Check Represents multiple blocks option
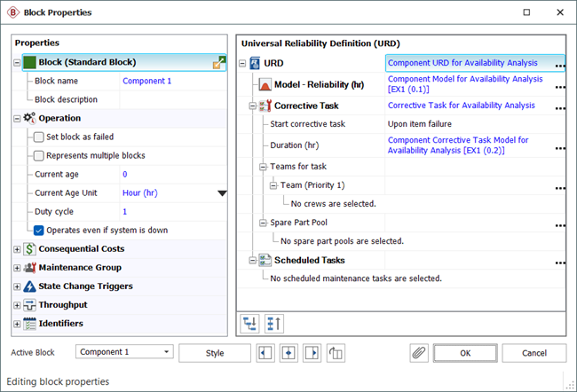This screenshot has width=577, height=392. [39, 155]
